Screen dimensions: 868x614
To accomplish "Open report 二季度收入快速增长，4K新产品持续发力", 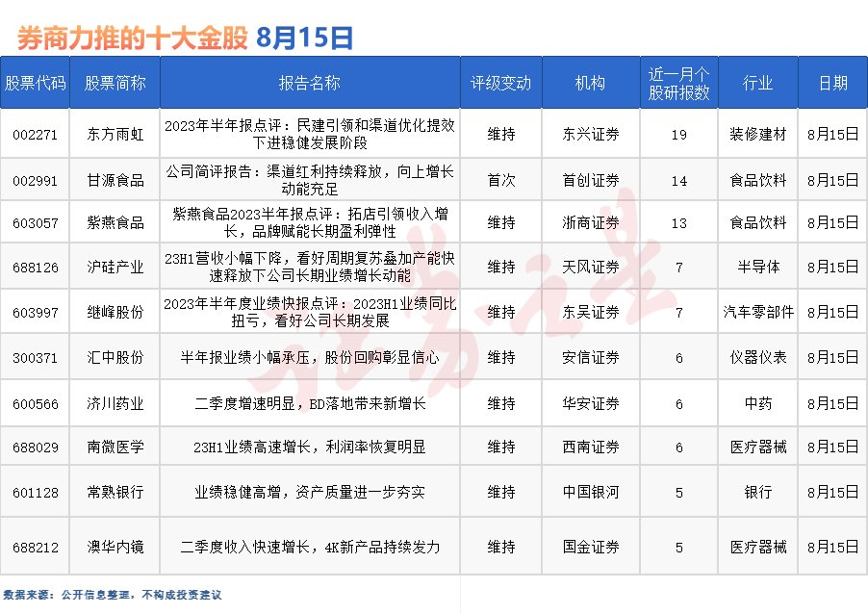I will [x=310, y=547].
